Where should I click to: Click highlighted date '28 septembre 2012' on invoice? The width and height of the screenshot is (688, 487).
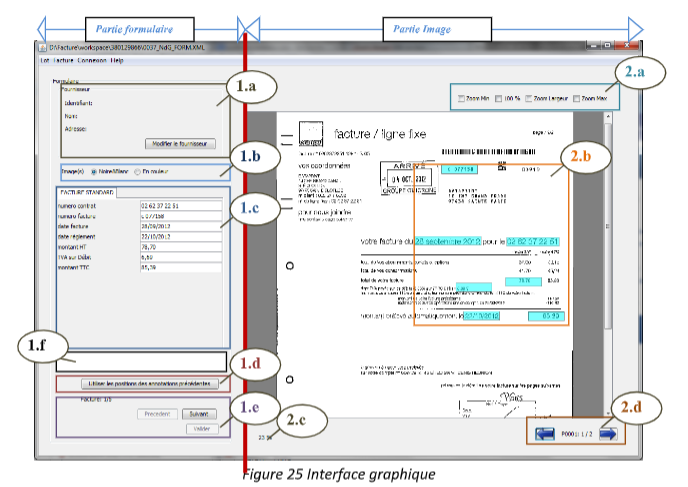pos(448,241)
